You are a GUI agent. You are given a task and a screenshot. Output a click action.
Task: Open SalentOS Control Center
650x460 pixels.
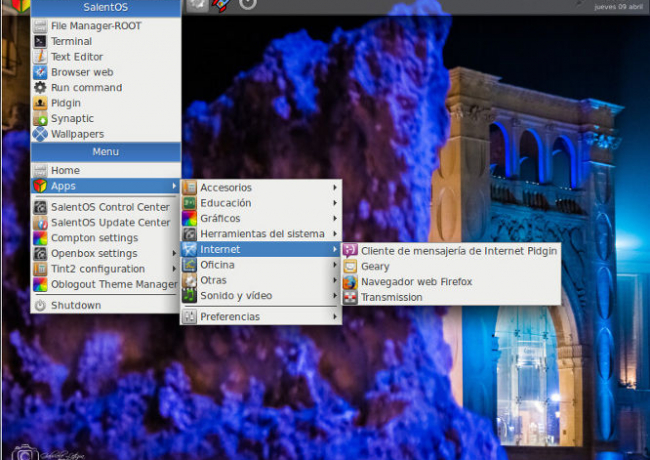tap(110, 208)
